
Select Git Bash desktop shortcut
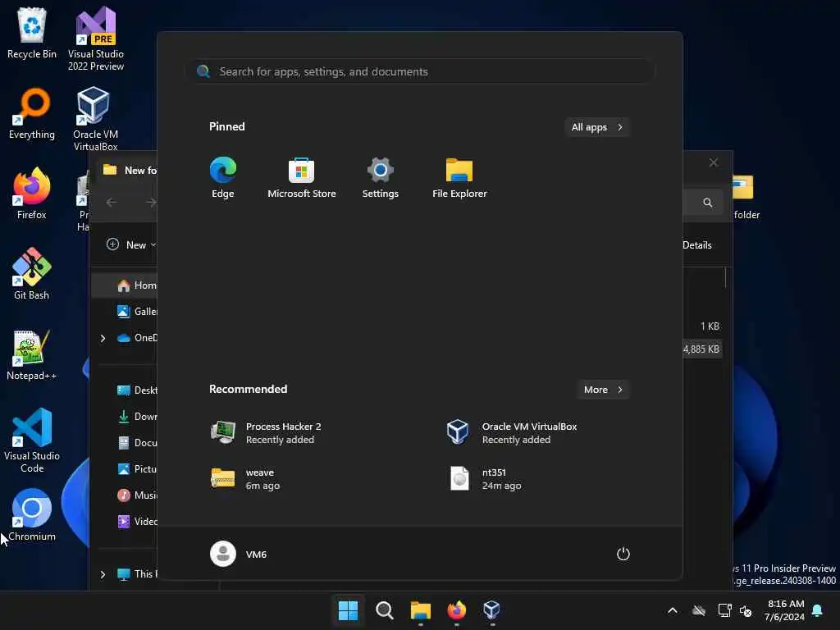click(x=32, y=274)
